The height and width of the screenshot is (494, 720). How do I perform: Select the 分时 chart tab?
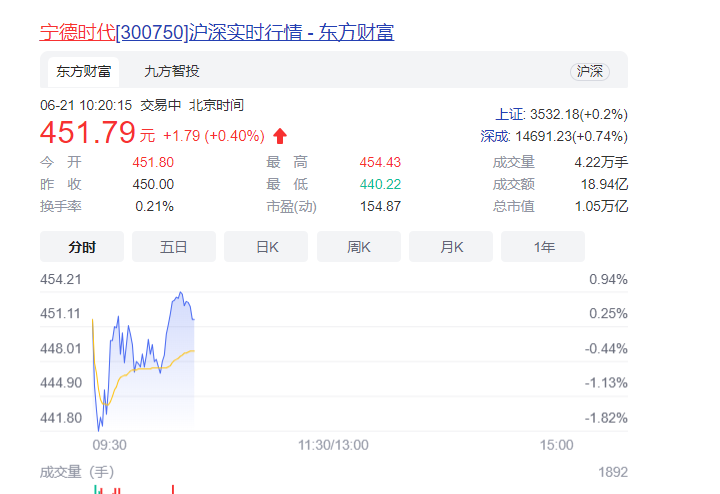82,247
